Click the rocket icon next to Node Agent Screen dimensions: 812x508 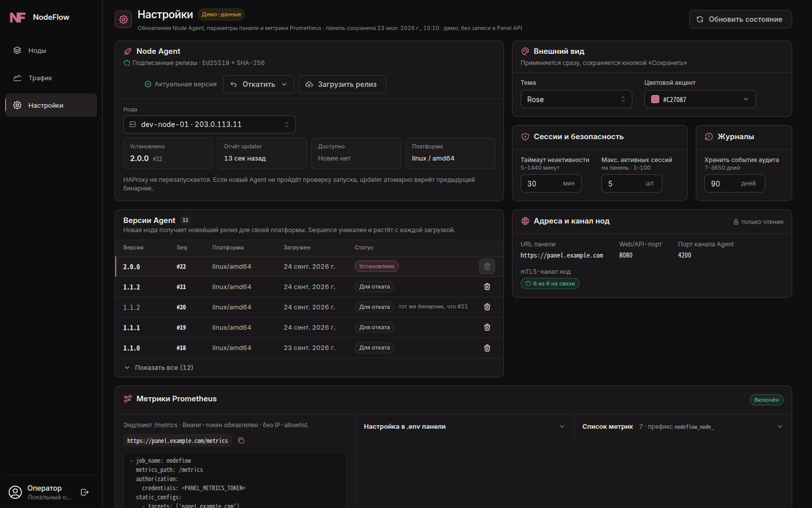(x=128, y=51)
